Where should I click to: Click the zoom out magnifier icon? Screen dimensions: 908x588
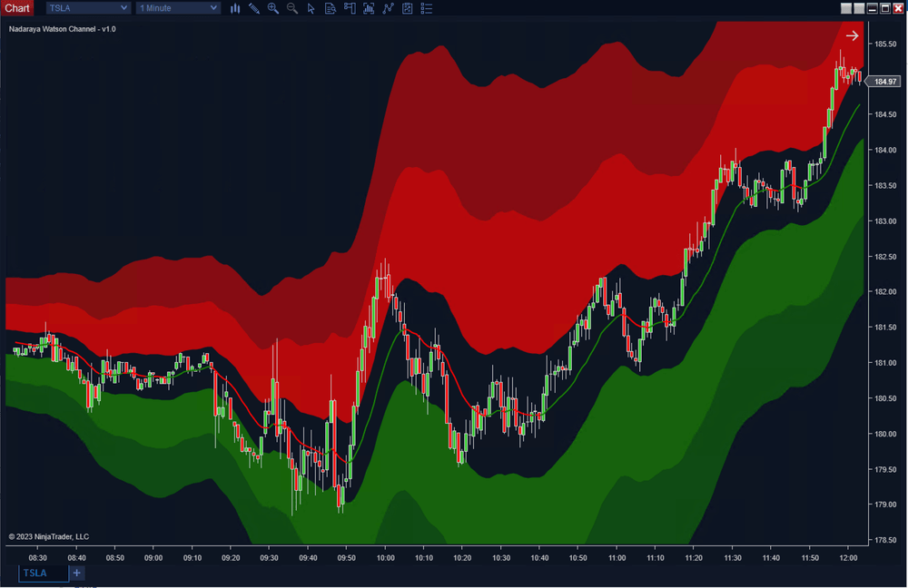[x=291, y=8]
